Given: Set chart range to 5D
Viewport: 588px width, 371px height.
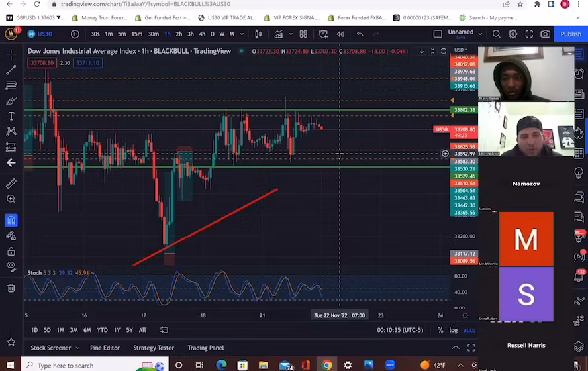Looking at the screenshot, I should click(x=47, y=330).
